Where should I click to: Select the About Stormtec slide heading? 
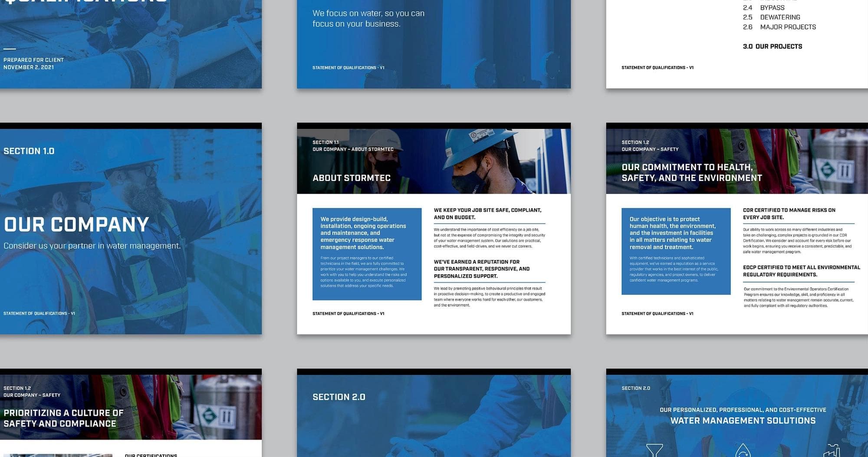[x=352, y=178]
